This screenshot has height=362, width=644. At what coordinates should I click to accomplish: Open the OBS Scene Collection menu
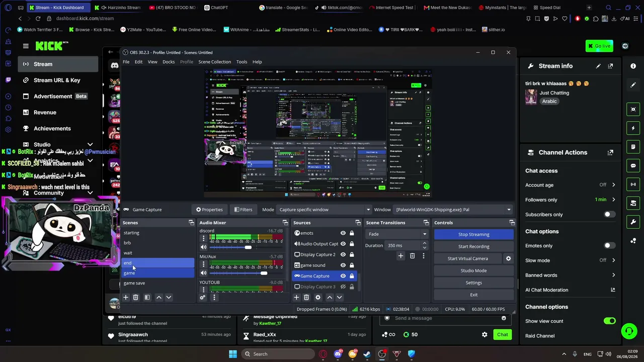(214, 62)
